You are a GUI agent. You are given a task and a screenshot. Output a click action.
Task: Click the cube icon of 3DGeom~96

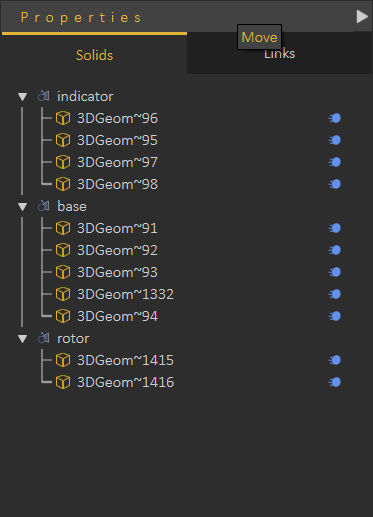click(63, 118)
